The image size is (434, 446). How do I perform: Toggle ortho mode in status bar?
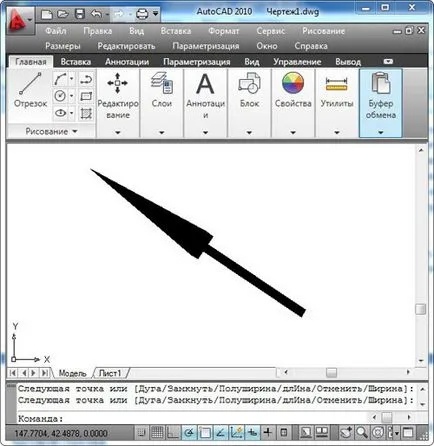coord(173,433)
